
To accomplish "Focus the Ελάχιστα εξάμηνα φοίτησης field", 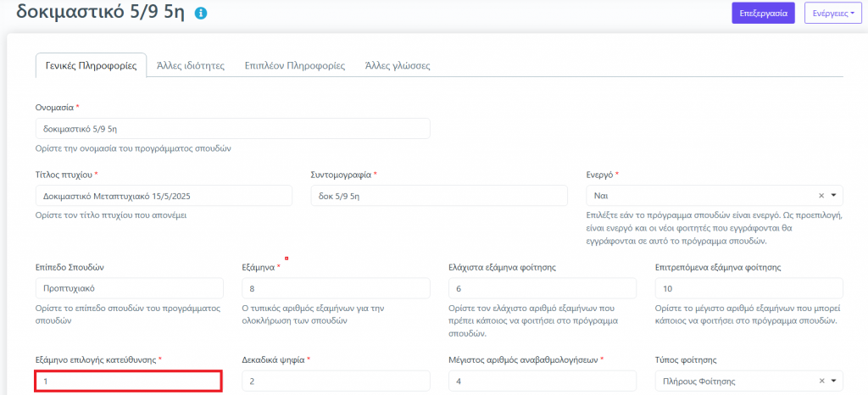I will (541, 288).
